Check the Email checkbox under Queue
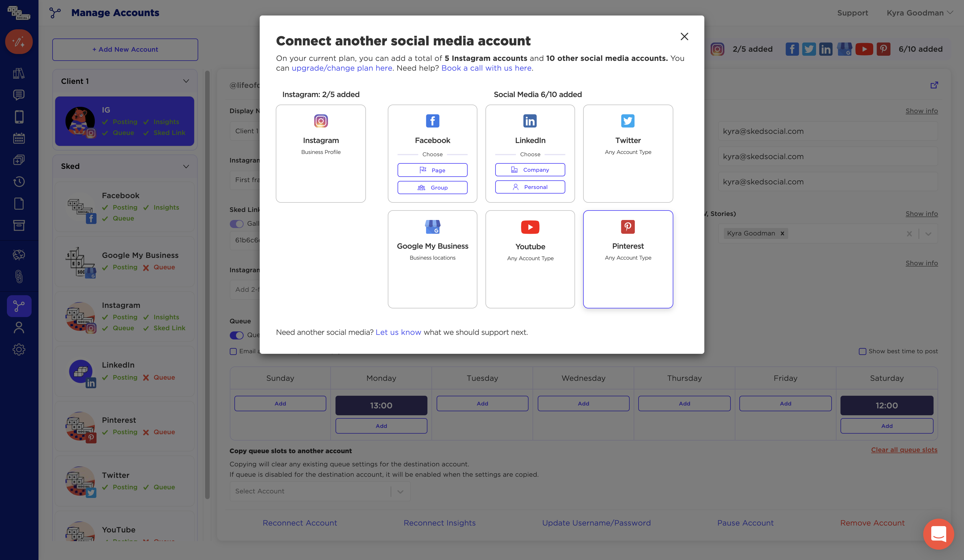964x560 pixels. coord(233,352)
